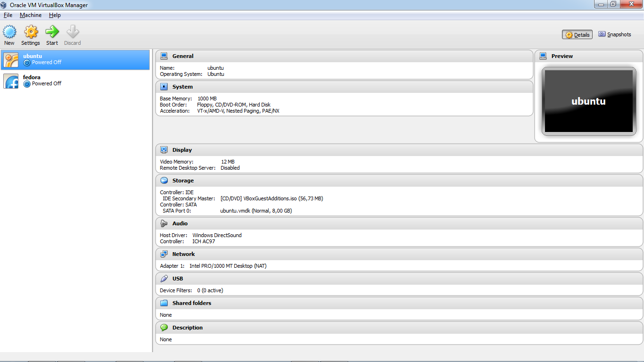
Task: Click the VirtualBox title bar cube icon
Action: tap(4, 5)
